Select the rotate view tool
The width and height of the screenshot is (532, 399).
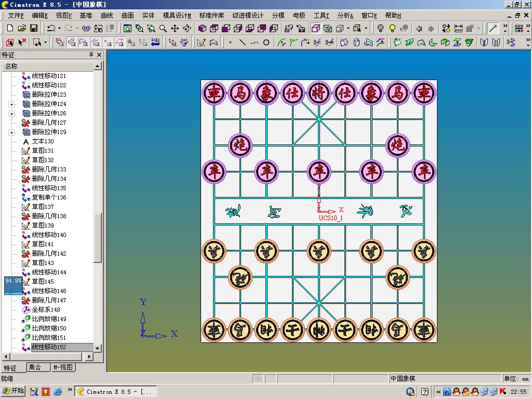point(187,28)
